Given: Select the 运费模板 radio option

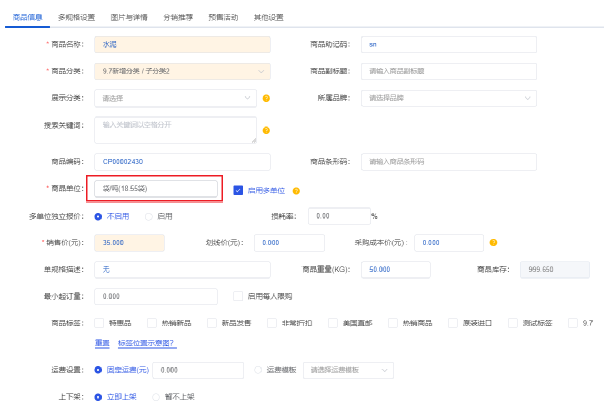Looking at the screenshot, I should coord(259,370).
